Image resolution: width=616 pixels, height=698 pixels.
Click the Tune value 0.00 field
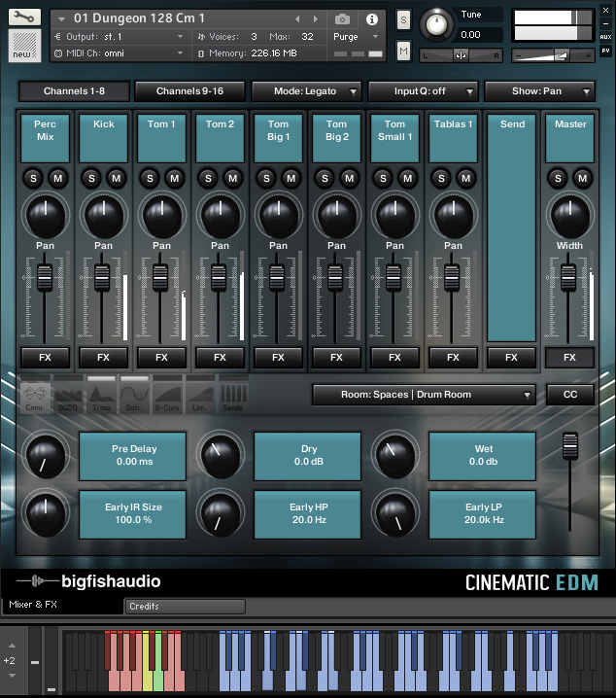(x=476, y=35)
